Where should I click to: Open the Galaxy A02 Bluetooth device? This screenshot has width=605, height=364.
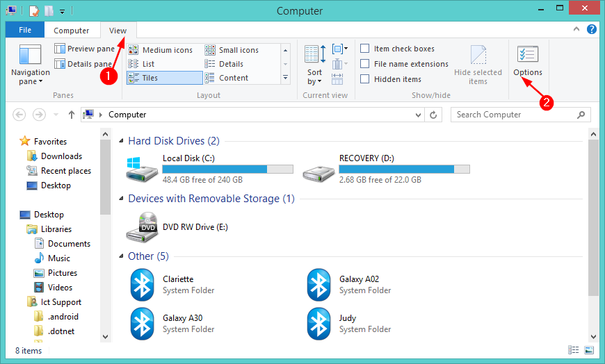click(x=349, y=285)
